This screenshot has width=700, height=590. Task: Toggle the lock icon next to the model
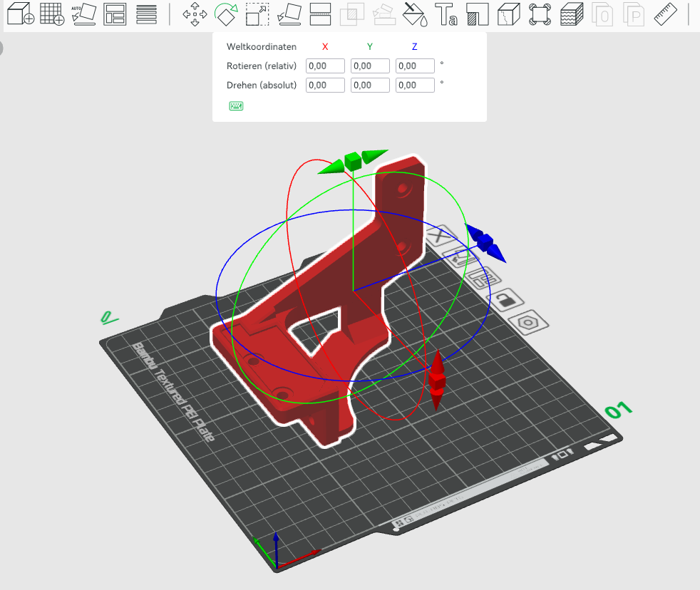coord(506,300)
